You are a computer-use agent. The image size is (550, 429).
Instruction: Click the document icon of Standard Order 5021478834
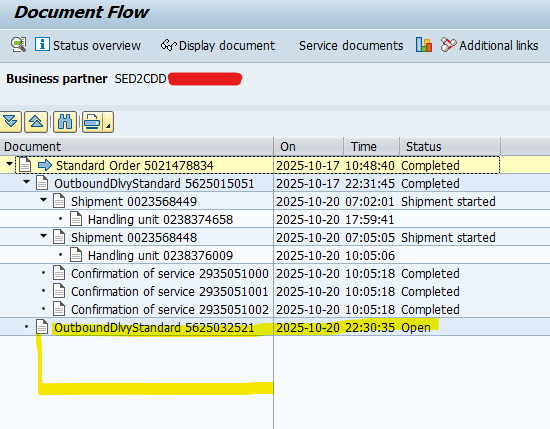(25, 165)
